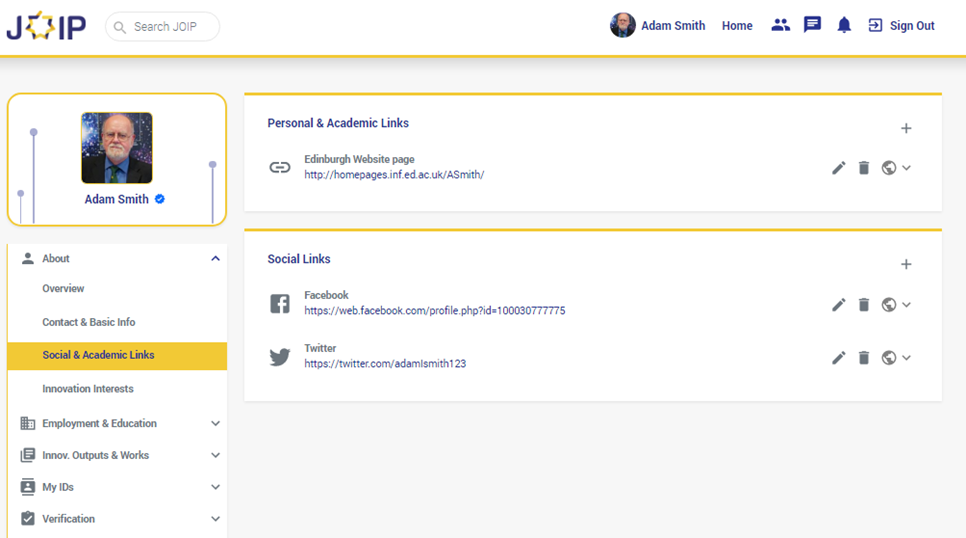The height and width of the screenshot is (538, 966).
Task: Change visibility of Edinburgh Website link
Action: 895,168
